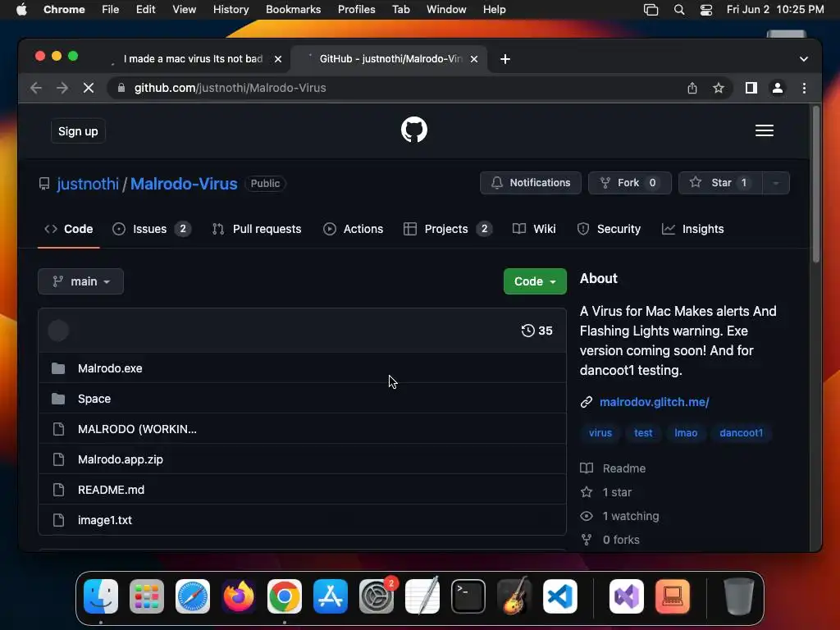Open the main branch dropdown
Screen dimensions: 840x630
pos(81,281)
